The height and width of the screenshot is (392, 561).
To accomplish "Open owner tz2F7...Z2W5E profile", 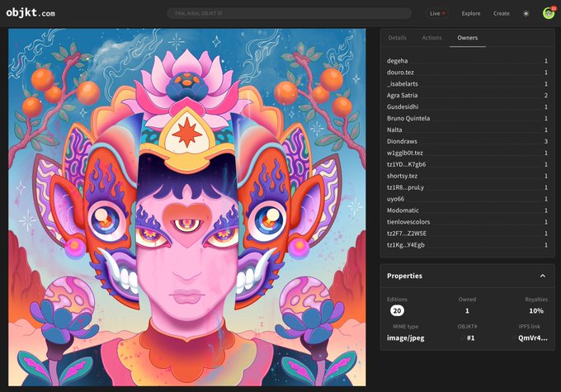I will click(x=407, y=234).
